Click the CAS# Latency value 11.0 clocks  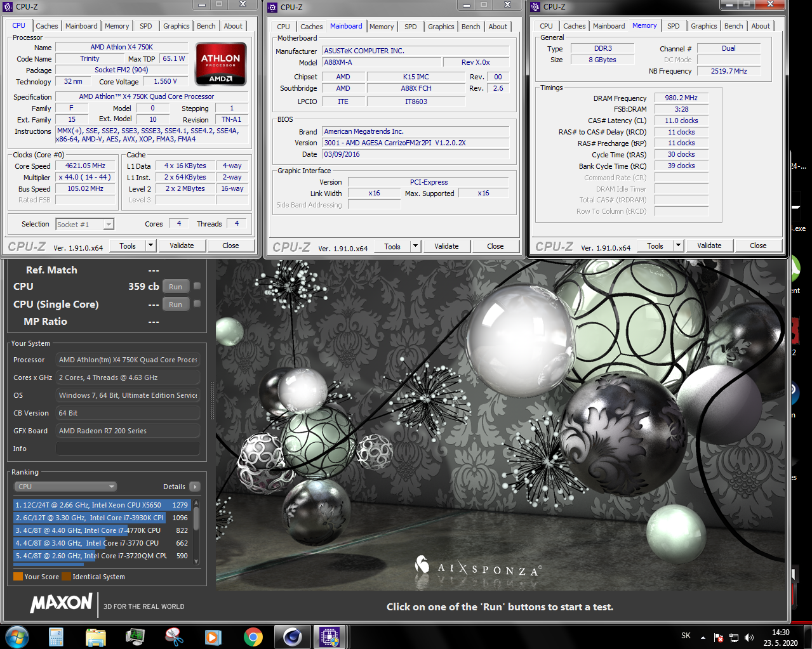pos(681,121)
